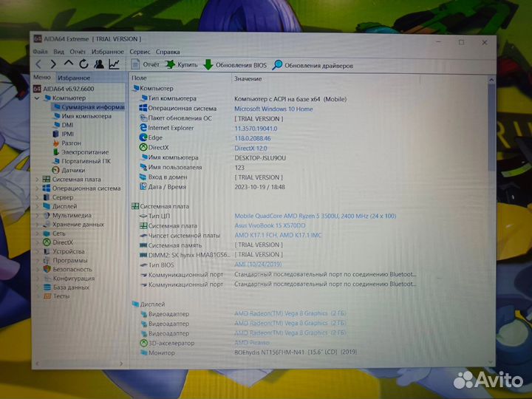This screenshot has height=399, width=532.
Task: Select Портативный ПК in the tree
Action: point(82,161)
